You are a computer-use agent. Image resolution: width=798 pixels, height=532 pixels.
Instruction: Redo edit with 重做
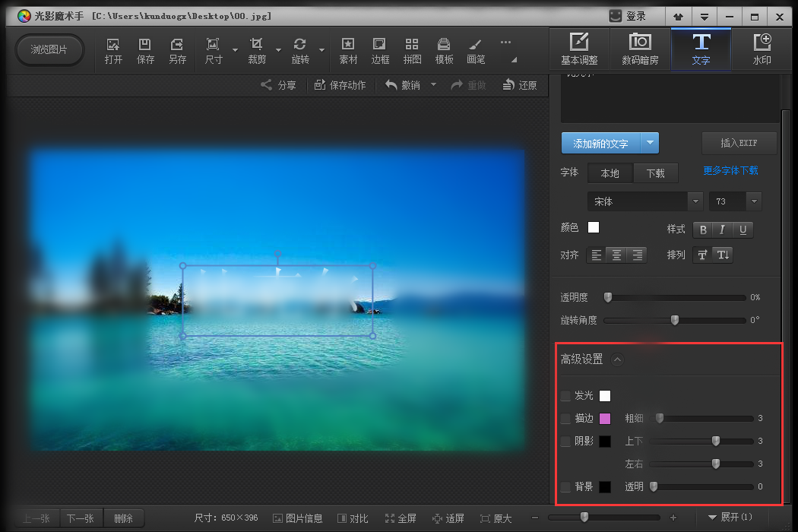(x=468, y=85)
